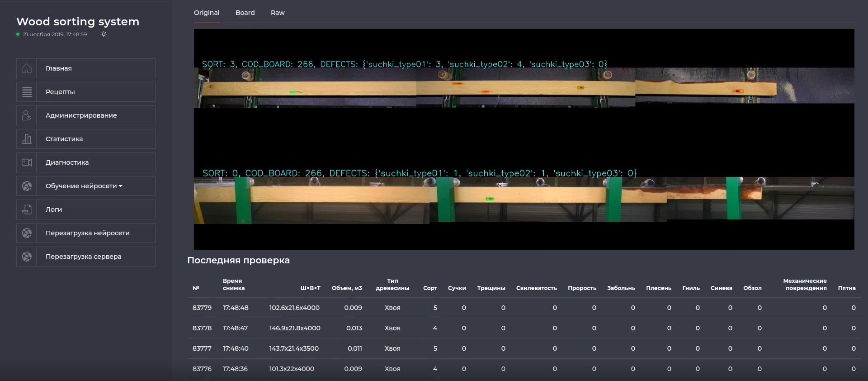Click the icon beside Перезагрузка сервера
This screenshot has width=868, height=381.
point(27,257)
